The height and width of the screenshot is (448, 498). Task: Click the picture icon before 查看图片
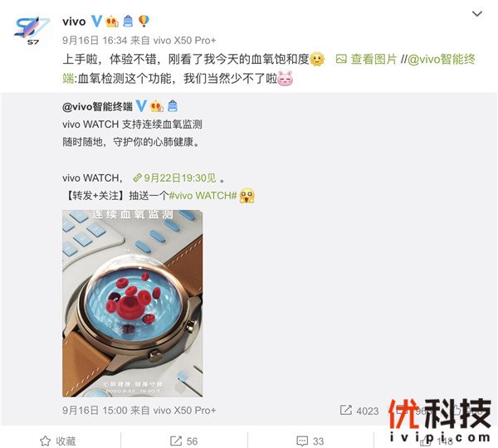[x=341, y=59]
